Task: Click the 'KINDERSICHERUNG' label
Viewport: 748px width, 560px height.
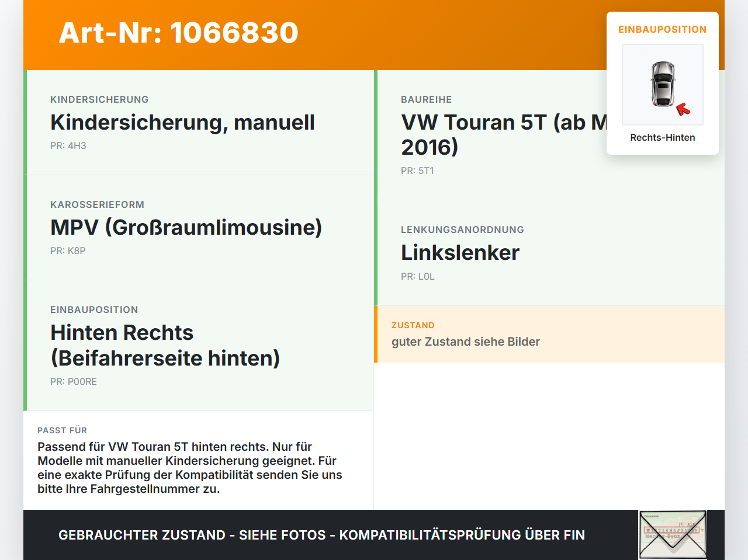Action: click(x=99, y=100)
